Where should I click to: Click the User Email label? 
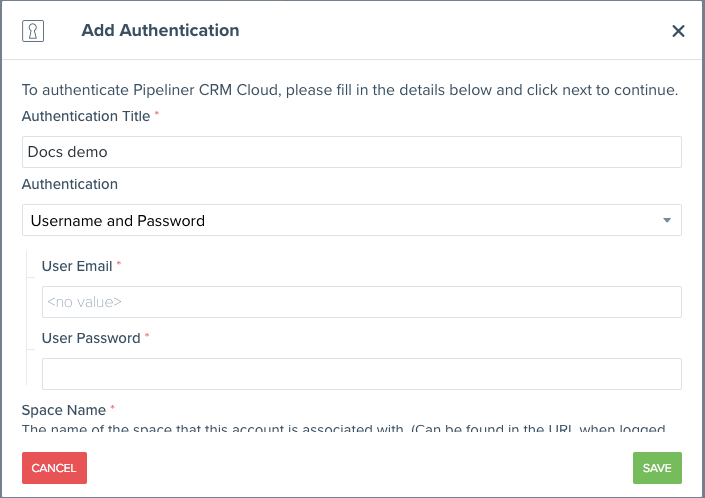77,266
